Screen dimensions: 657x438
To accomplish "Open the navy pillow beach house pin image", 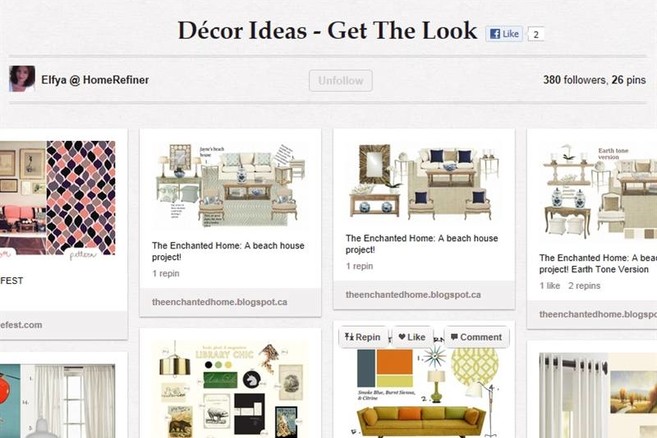I will pyautogui.click(x=424, y=183).
